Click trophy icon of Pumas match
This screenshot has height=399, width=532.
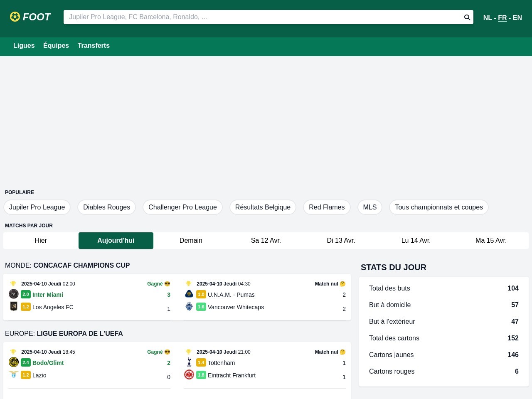coord(189,284)
